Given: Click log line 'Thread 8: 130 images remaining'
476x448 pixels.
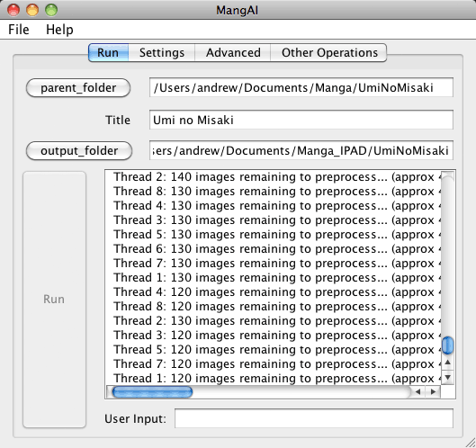Looking at the screenshot, I should pos(277,192).
